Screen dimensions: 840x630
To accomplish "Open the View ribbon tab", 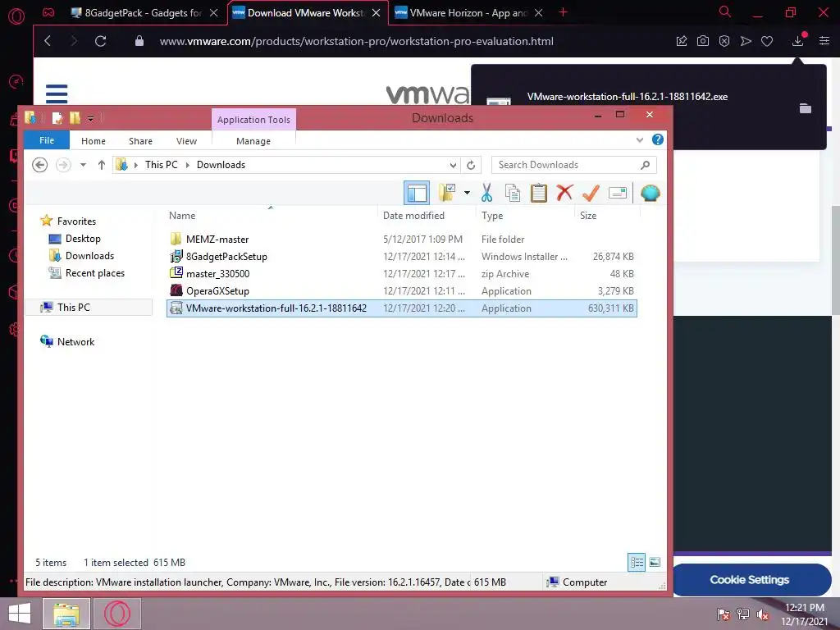I will (x=186, y=141).
